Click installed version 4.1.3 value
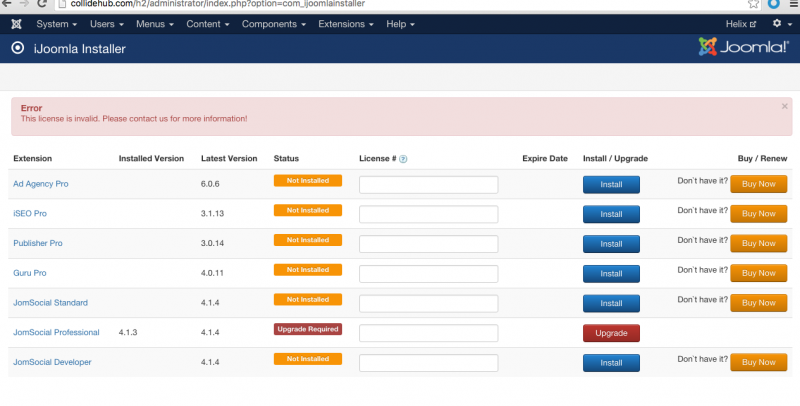800x406 pixels. click(x=128, y=332)
